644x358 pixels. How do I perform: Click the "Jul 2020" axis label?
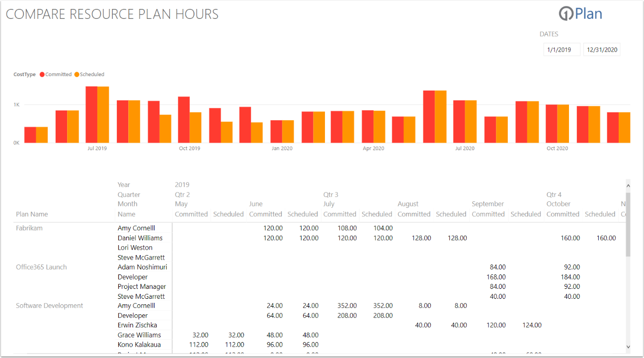click(465, 148)
